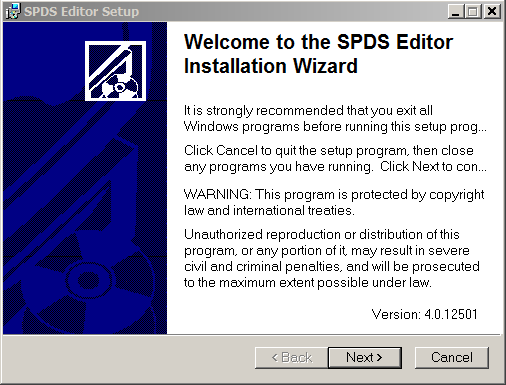The image size is (506, 385).
Task: Click the installer box-and-CD logo
Action: 115,71
